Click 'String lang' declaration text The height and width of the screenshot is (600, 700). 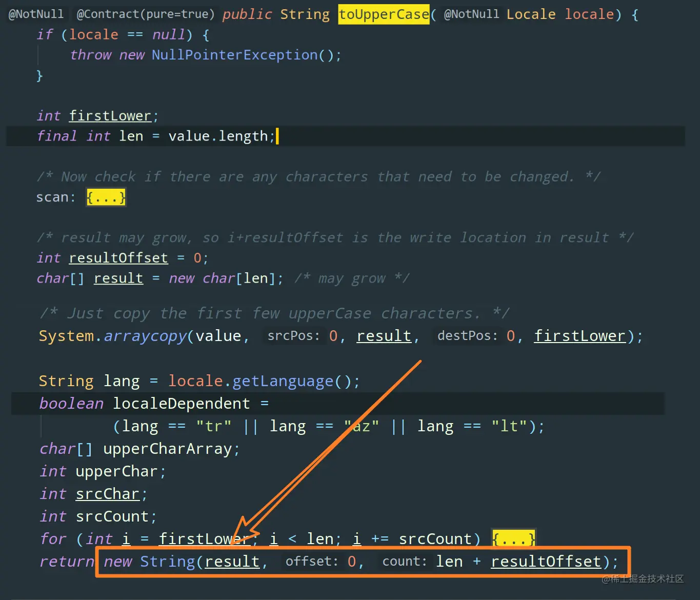(x=89, y=381)
